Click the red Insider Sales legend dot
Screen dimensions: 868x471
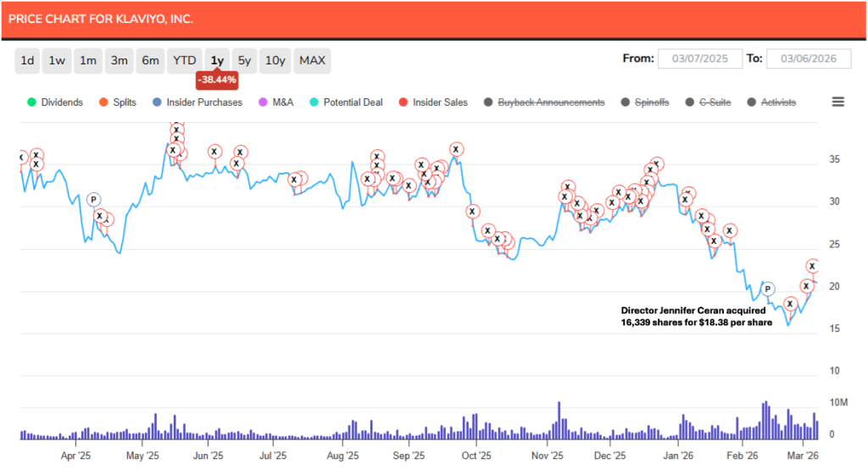pyautogui.click(x=403, y=103)
